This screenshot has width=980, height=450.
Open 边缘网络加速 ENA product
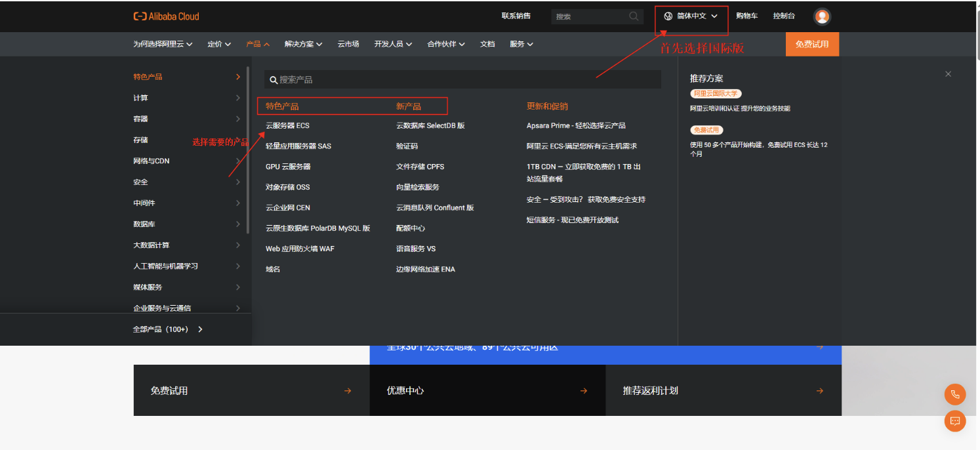pos(426,269)
